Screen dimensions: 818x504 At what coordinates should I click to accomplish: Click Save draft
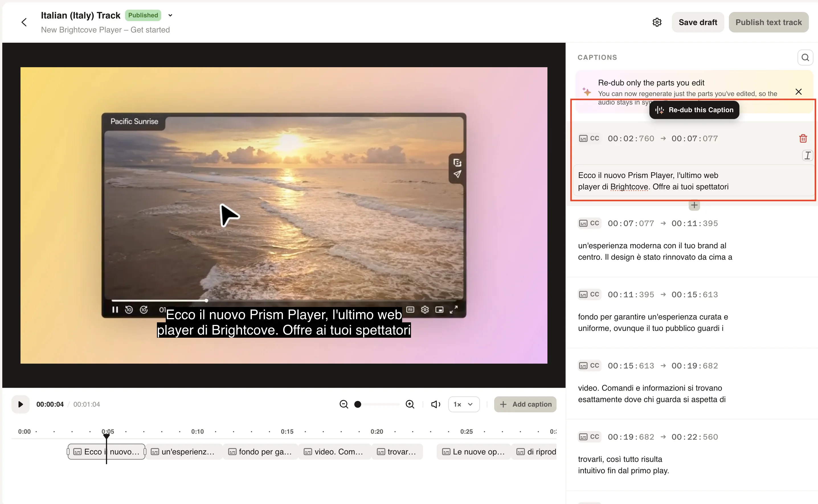click(698, 22)
